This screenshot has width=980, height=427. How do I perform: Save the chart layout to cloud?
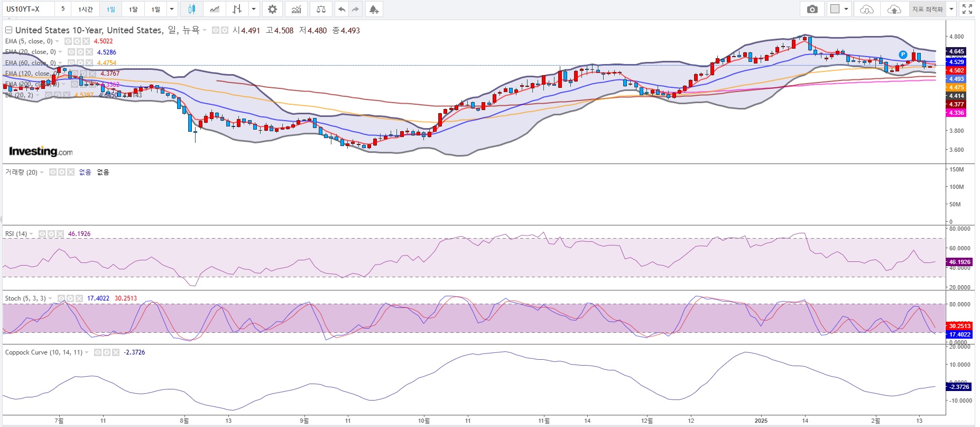point(894,9)
